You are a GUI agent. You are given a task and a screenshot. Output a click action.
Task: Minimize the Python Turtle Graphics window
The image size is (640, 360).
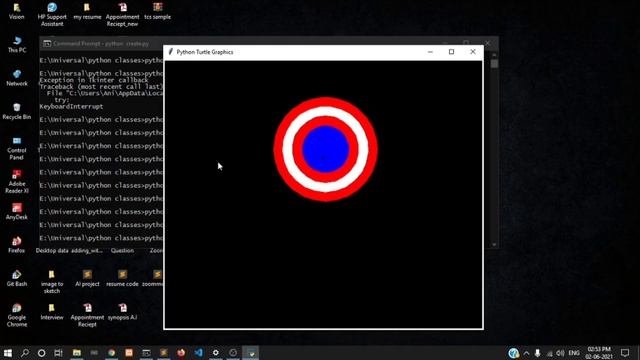(430, 52)
